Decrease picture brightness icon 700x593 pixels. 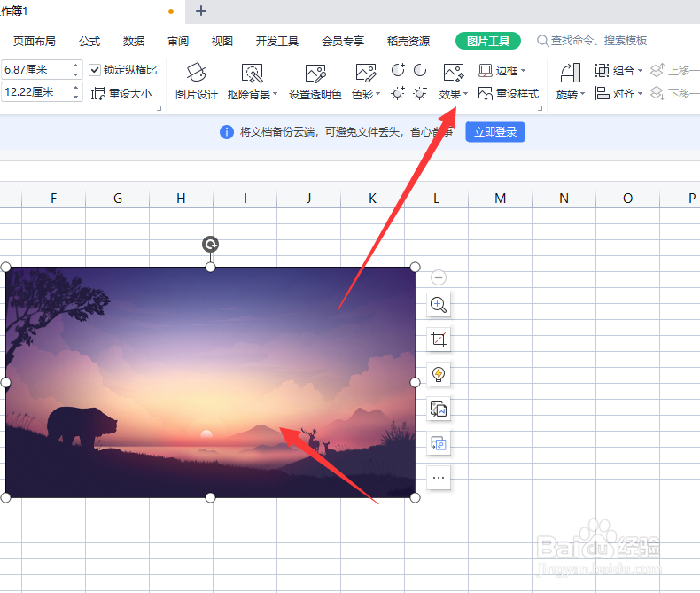(x=420, y=93)
